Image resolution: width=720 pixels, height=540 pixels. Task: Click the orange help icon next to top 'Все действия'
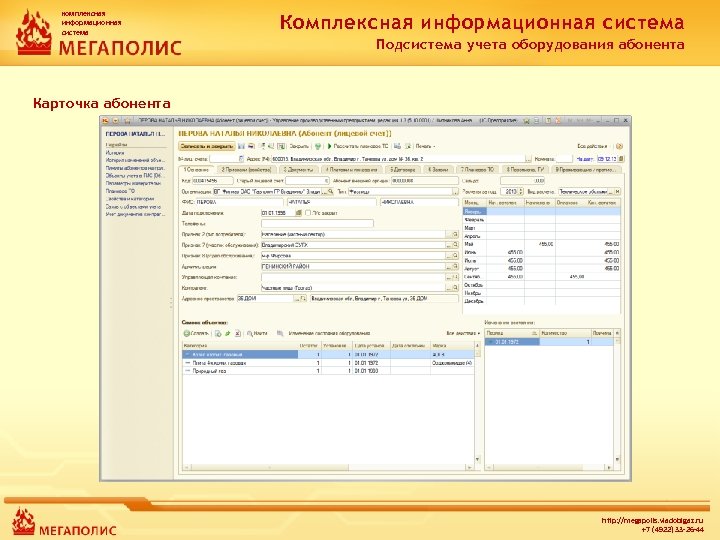619,146
